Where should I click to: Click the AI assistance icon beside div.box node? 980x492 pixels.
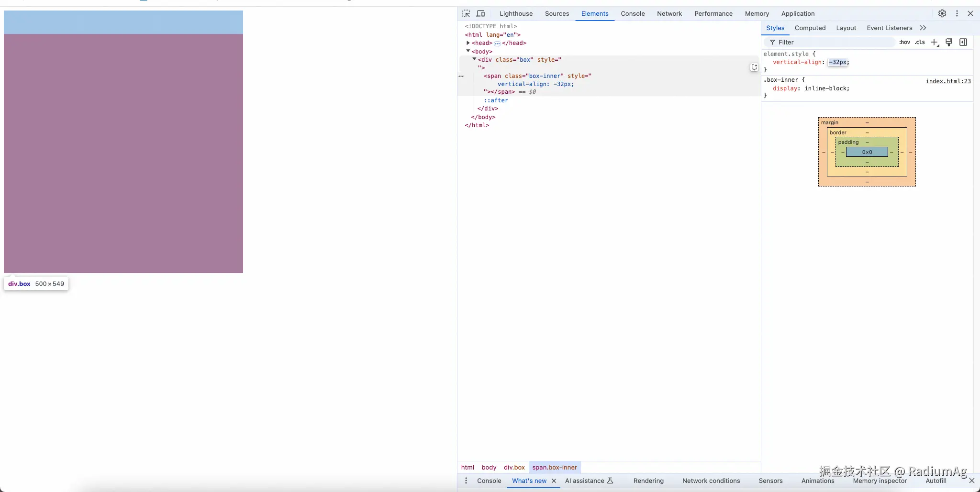(x=754, y=67)
